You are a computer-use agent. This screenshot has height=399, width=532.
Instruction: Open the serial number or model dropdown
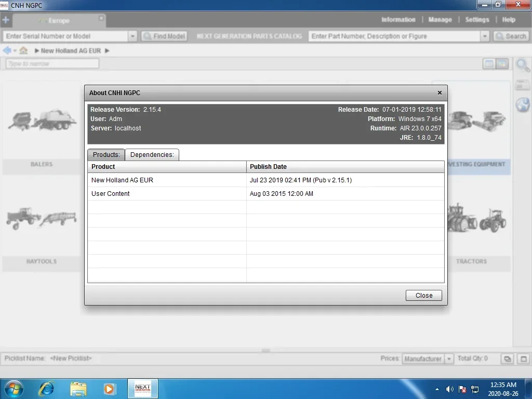132,36
